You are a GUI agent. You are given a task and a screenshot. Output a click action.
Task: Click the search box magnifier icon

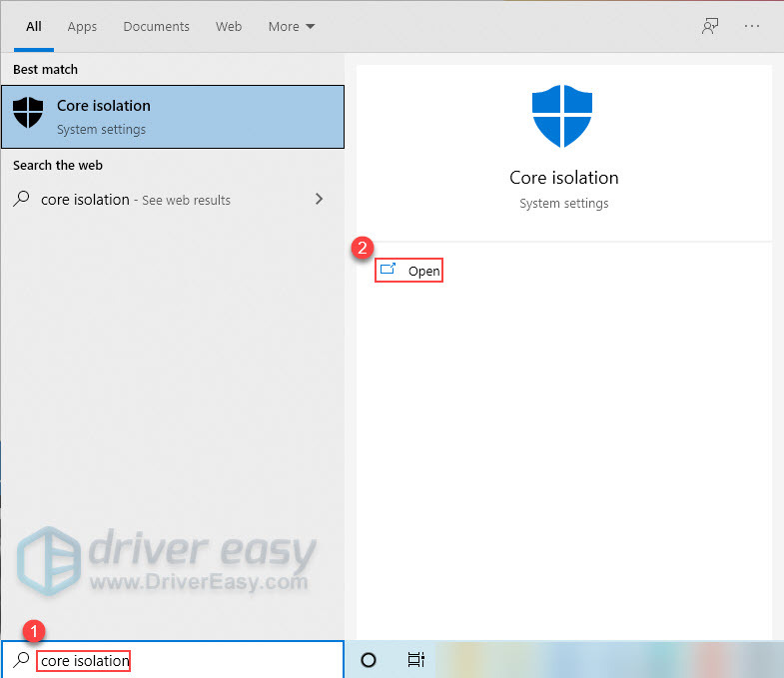point(21,659)
